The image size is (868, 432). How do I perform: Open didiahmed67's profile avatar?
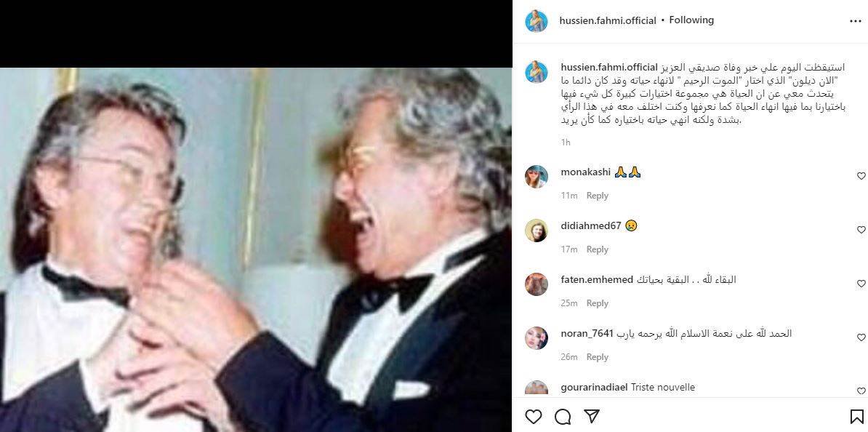537,231
